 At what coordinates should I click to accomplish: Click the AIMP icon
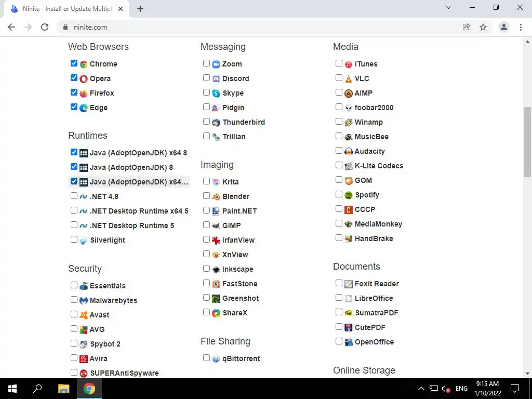coord(349,94)
